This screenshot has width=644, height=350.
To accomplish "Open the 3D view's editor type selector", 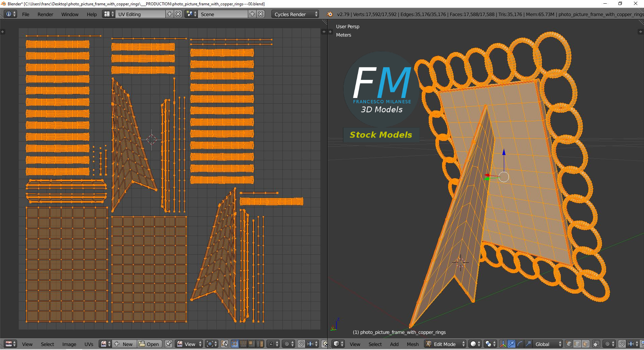I will click(338, 344).
